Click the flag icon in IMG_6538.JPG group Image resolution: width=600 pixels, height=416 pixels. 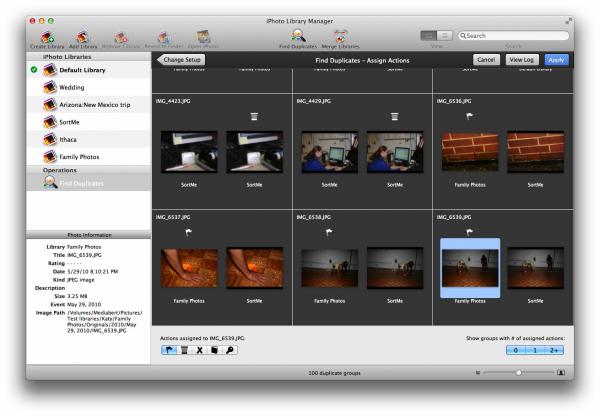[x=329, y=232]
